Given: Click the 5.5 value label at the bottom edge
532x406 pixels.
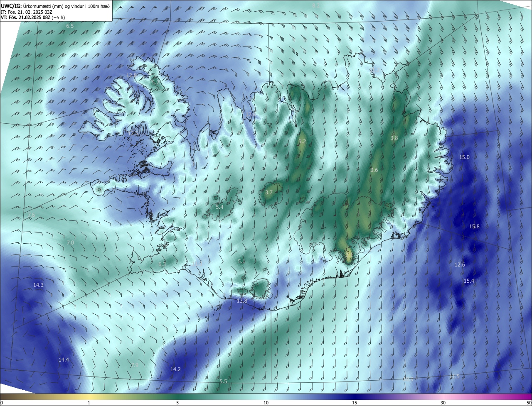Looking at the screenshot, I should point(223,381).
